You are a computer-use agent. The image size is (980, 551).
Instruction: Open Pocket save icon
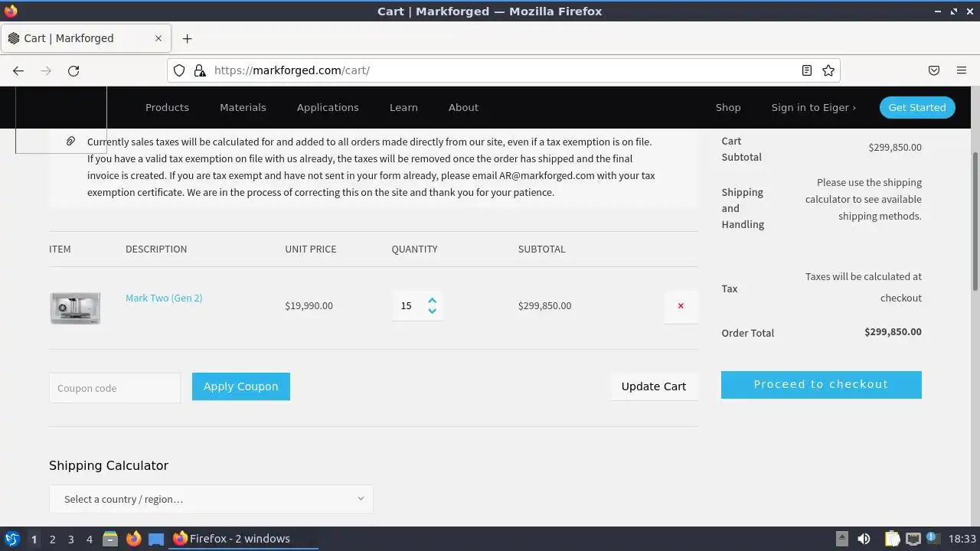(x=934, y=70)
